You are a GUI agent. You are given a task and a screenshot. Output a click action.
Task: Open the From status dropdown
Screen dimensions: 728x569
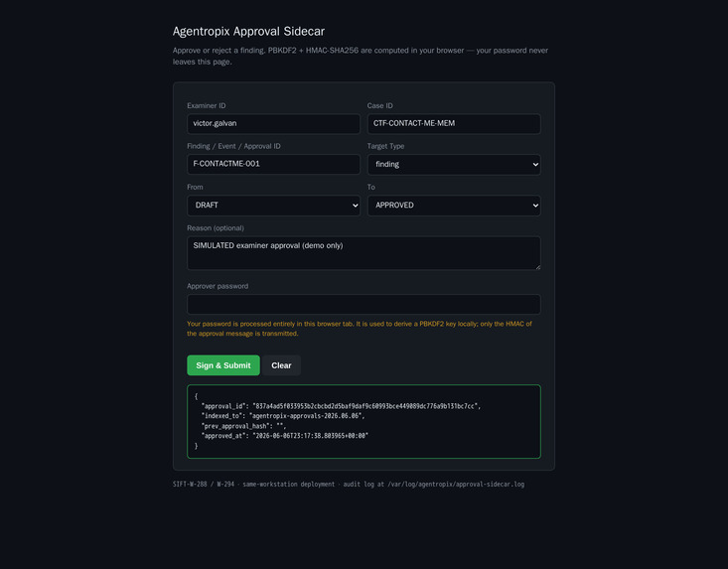pyautogui.click(x=273, y=206)
